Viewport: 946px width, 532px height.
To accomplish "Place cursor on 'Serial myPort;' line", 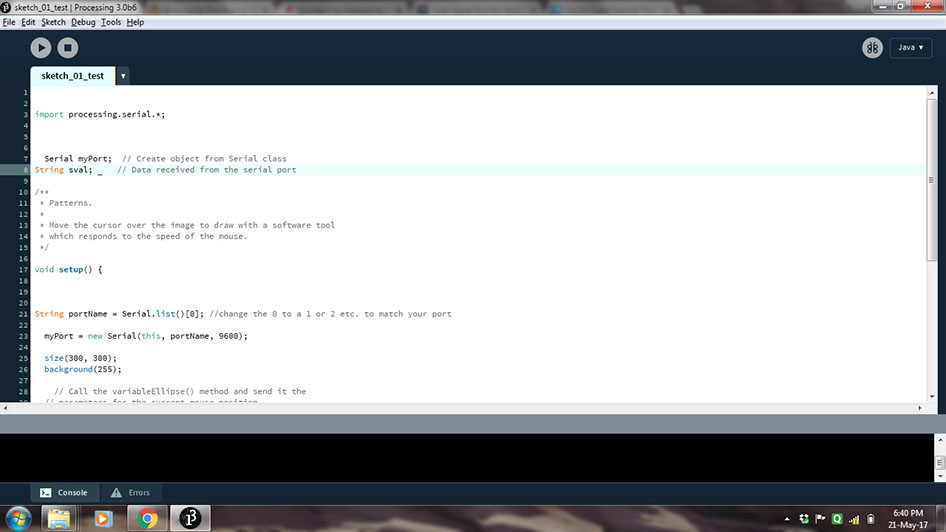I will 165,159.
